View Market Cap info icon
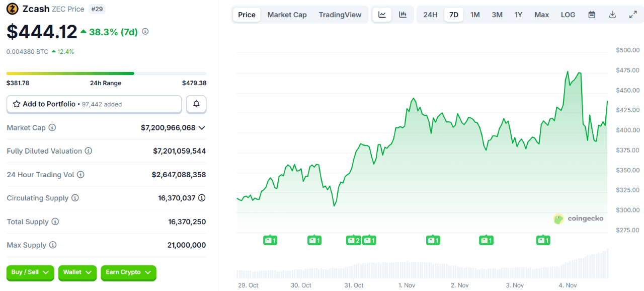 [x=52, y=127]
